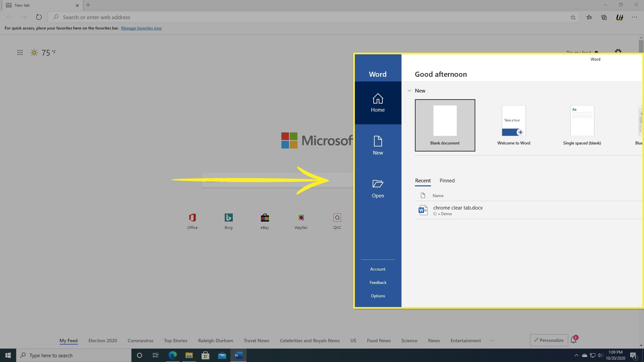This screenshot has height=362, width=644.
Task: Click Manage favorites now link
Action: coord(141,28)
